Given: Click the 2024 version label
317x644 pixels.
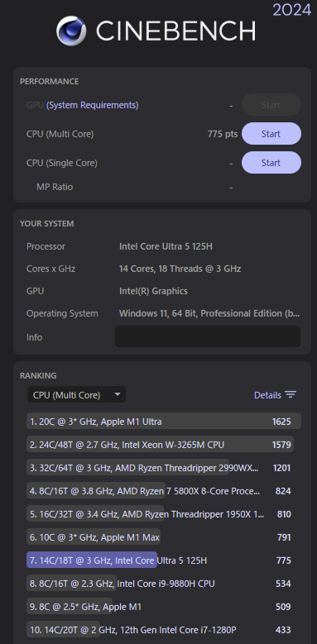Looking at the screenshot, I should pyautogui.click(x=292, y=9).
